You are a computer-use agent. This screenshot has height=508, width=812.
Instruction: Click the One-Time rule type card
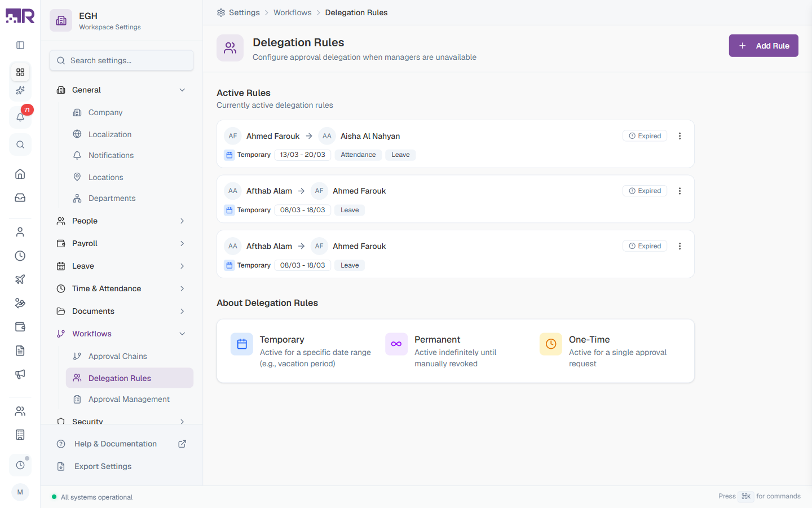[x=610, y=351]
